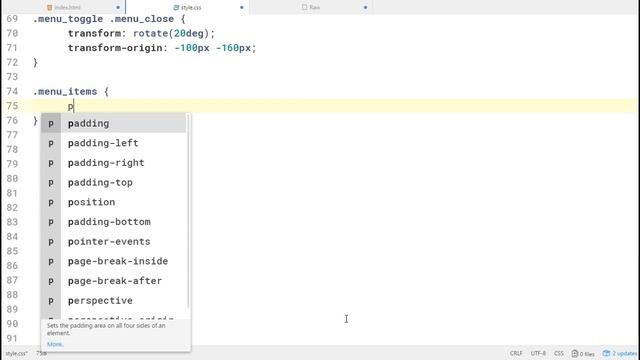Click the unsaved dot on index.html tab
Screen dimensions: 640x360
click(x=118, y=7)
